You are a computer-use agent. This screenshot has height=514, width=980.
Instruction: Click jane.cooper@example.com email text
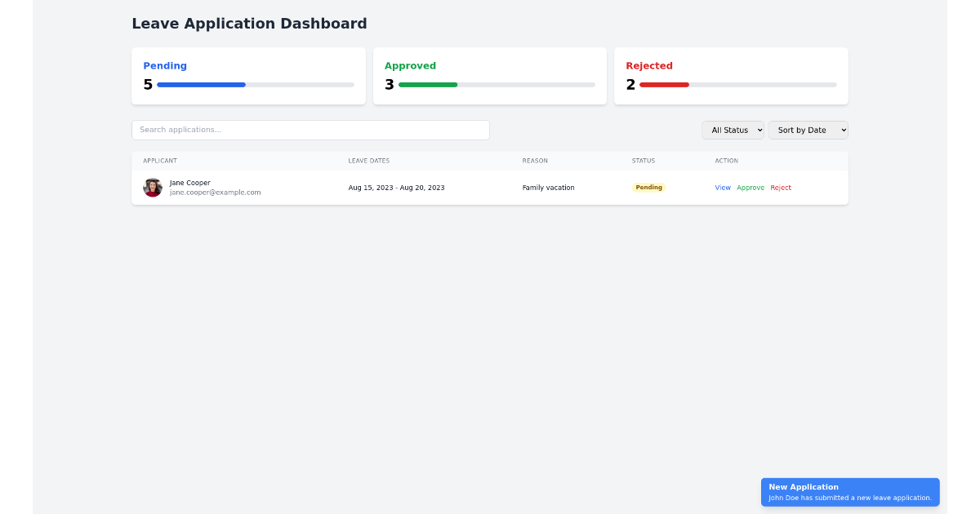click(215, 193)
